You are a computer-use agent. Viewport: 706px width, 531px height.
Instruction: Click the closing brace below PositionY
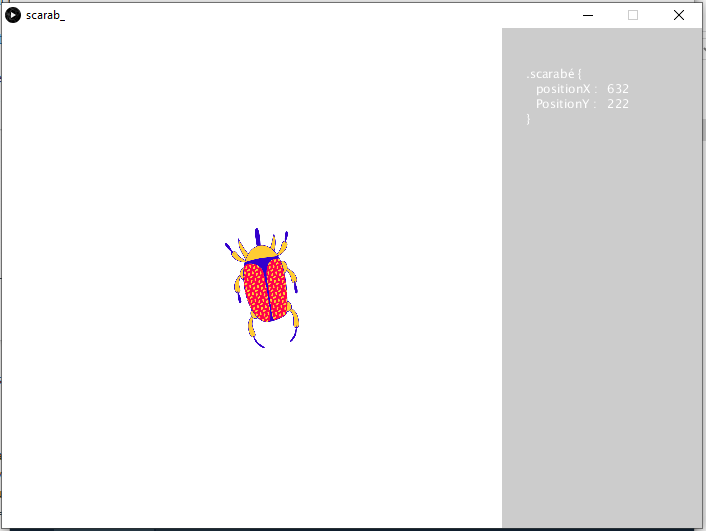point(529,119)
